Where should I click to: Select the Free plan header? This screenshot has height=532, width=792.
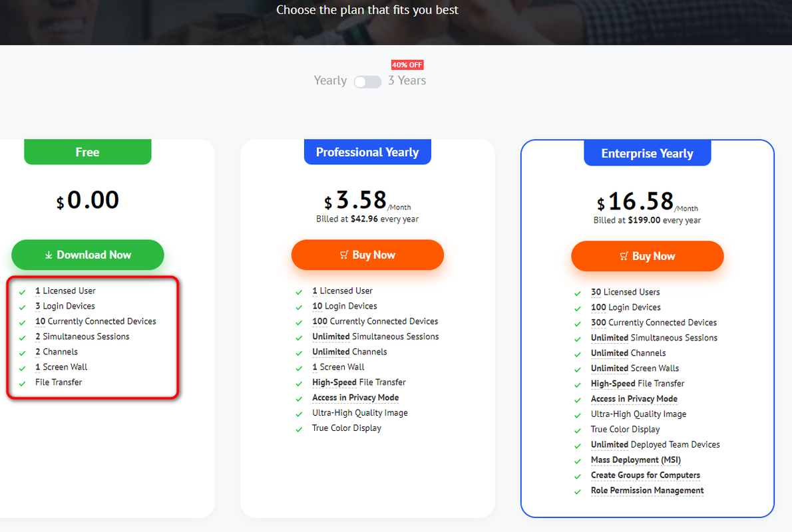coord(88,152)
